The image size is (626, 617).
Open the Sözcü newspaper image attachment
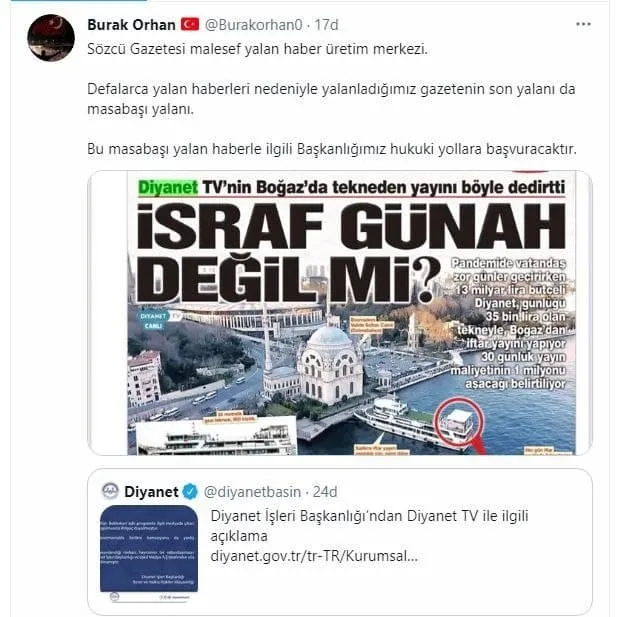[340, 313]
